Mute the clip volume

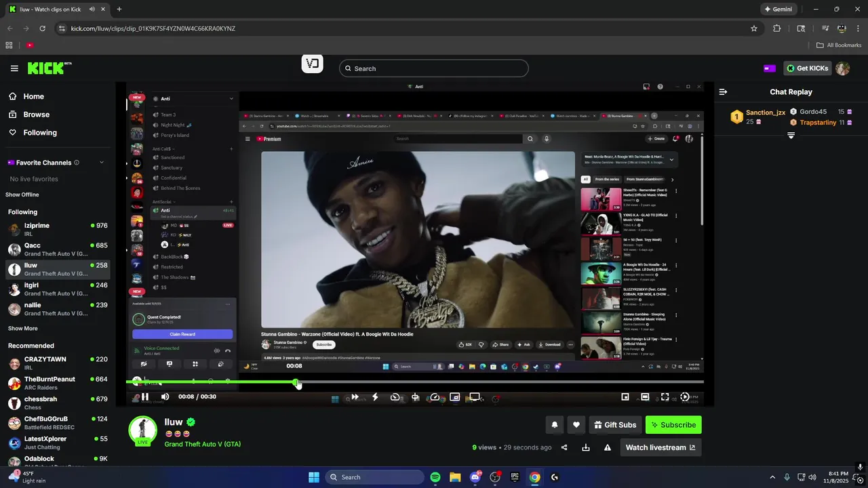tap(165, 397)
